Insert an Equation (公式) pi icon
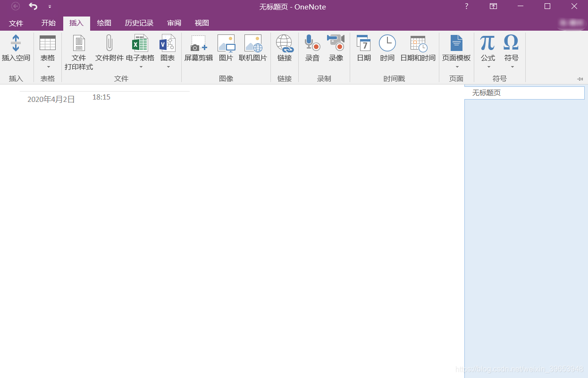The image size is (588, 378). [487, 43]
